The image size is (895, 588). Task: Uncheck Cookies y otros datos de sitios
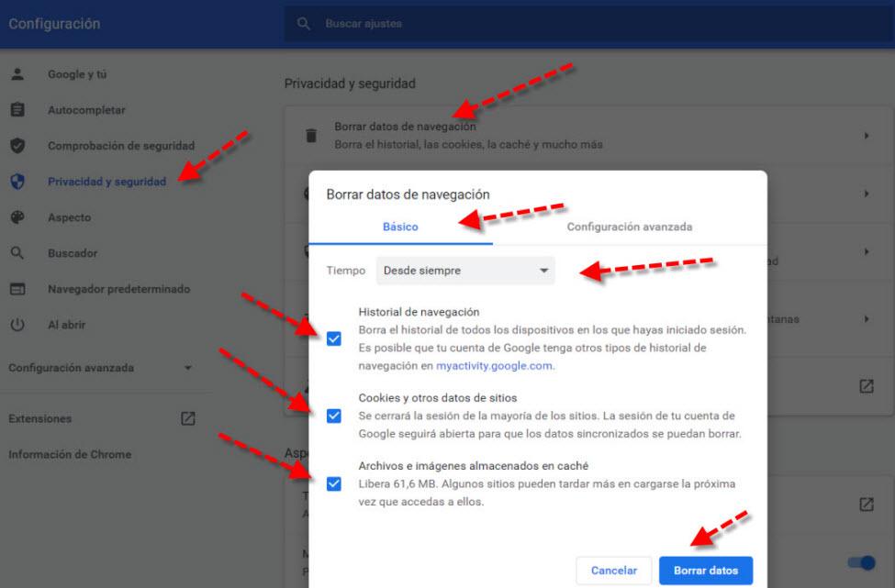point(334,416)
